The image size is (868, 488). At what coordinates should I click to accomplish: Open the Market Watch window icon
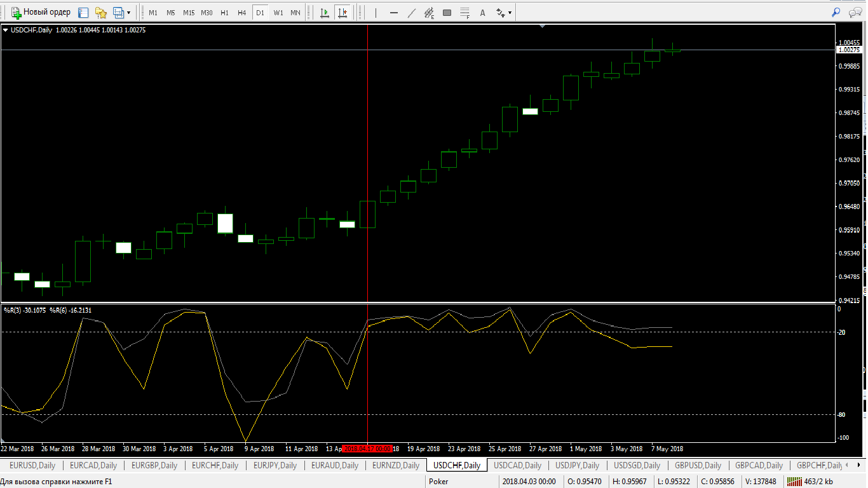(83, 12)
